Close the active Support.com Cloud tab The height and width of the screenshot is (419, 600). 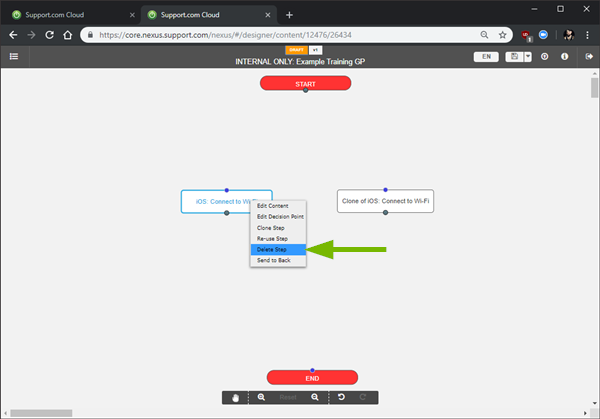coord(268,15)
